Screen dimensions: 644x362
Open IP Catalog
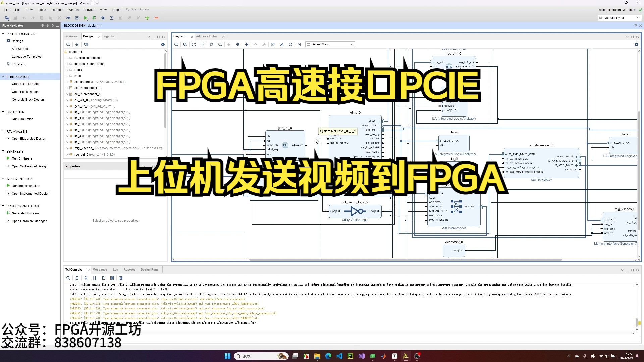(19, 64)
